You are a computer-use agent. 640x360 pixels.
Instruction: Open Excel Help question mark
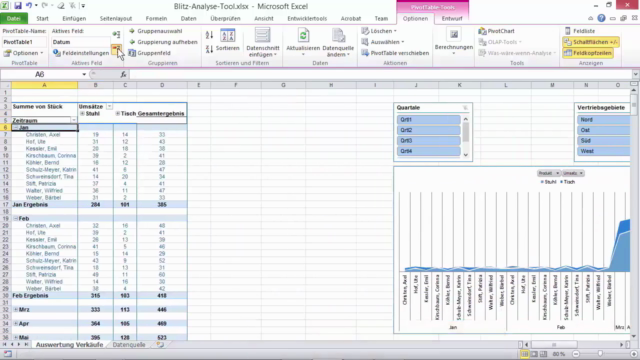click(x=601, y=18)
